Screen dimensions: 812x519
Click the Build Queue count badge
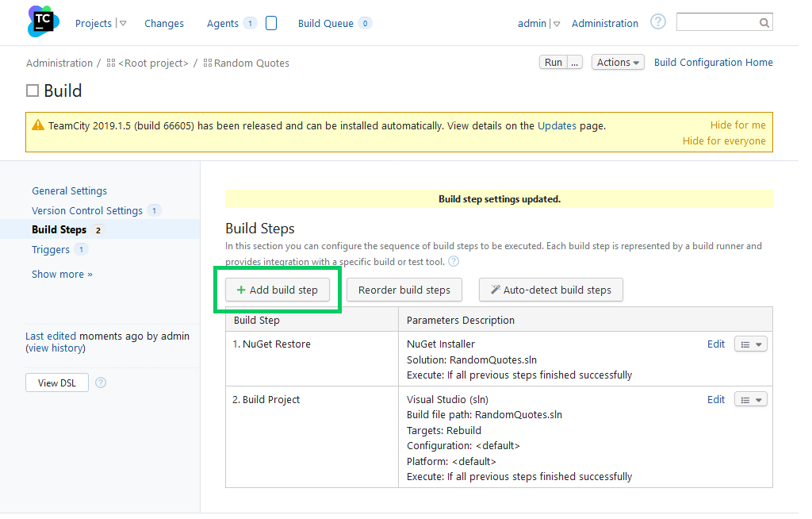(365, 23)
